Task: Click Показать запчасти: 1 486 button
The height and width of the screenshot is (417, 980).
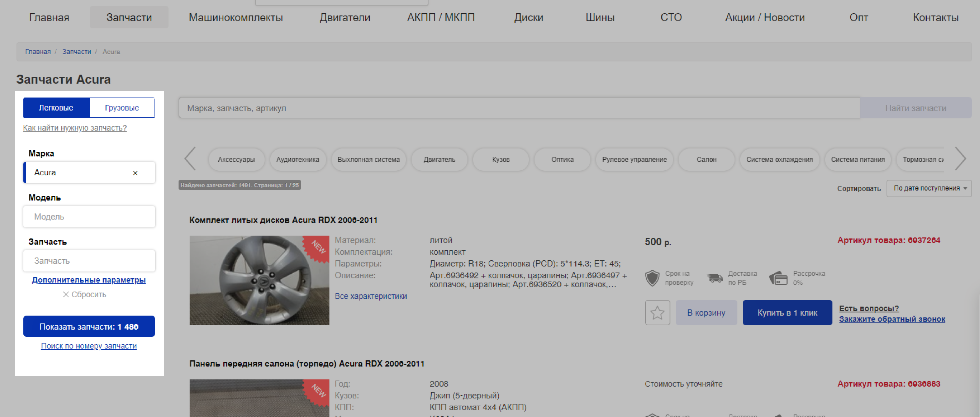Action: (89, 326)
